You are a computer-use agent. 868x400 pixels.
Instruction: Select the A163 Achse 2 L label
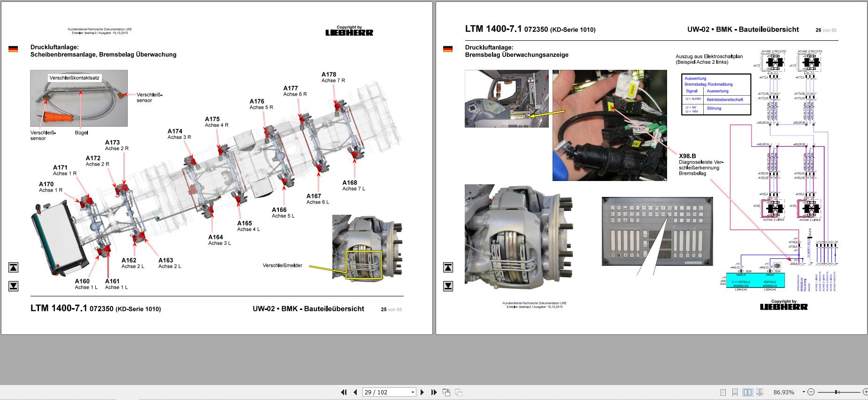[169, 263]
